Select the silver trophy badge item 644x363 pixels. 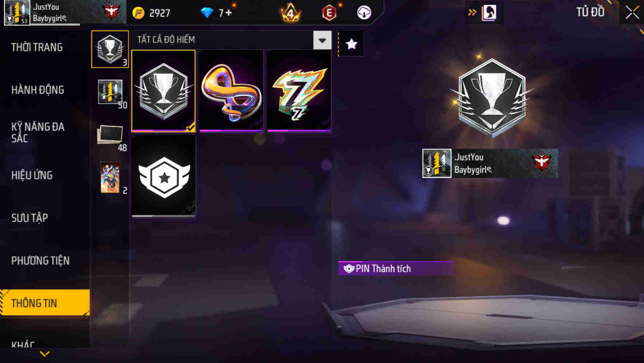pos(164,91)
